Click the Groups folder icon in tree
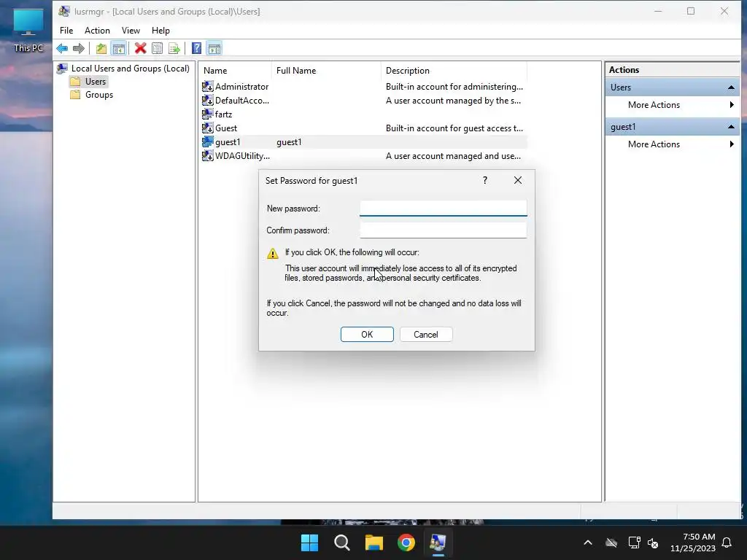The height and width of the screenshot is (560, 747). point(75,95)
